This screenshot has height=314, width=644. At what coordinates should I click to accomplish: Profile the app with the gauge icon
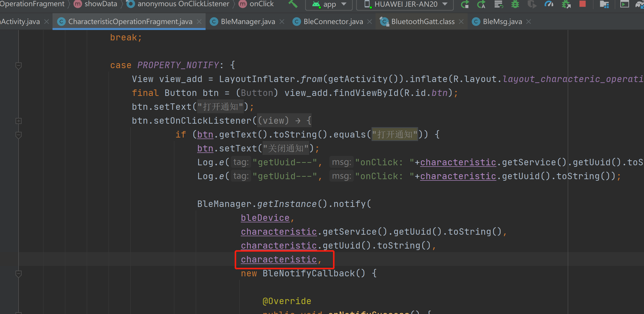pyautogui.click(x=548, y=4)
